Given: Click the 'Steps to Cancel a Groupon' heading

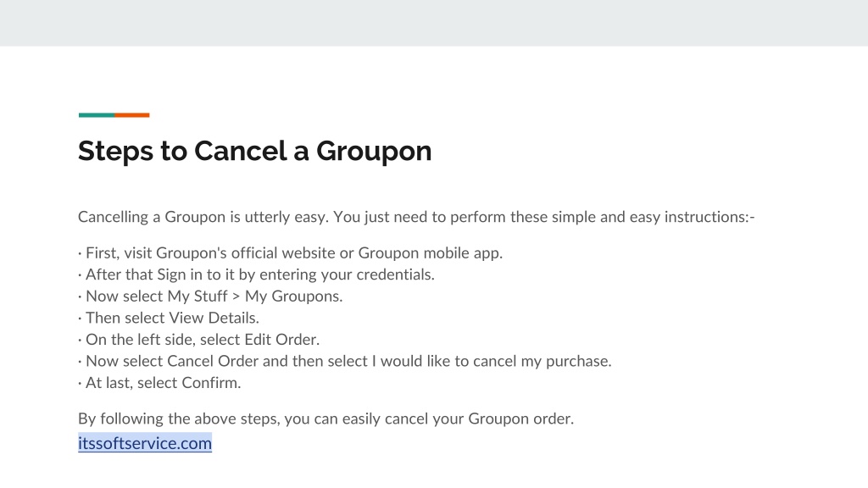Looking at the screenshot, I should 254,151.
